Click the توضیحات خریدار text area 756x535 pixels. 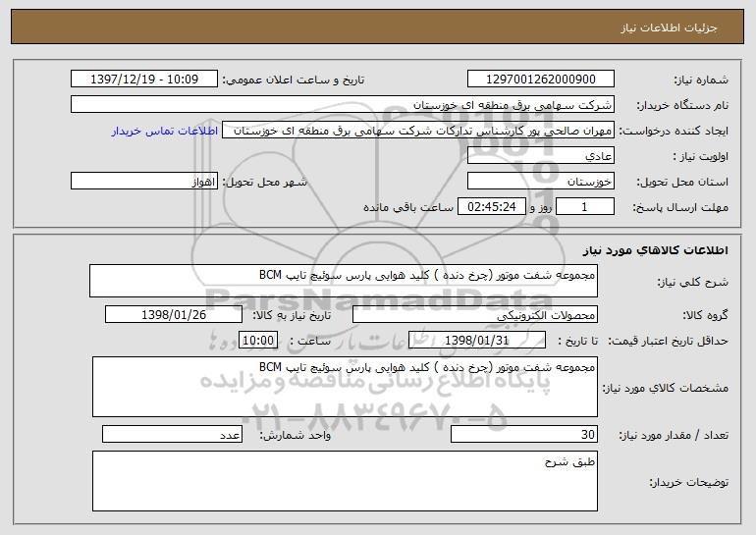344,481
